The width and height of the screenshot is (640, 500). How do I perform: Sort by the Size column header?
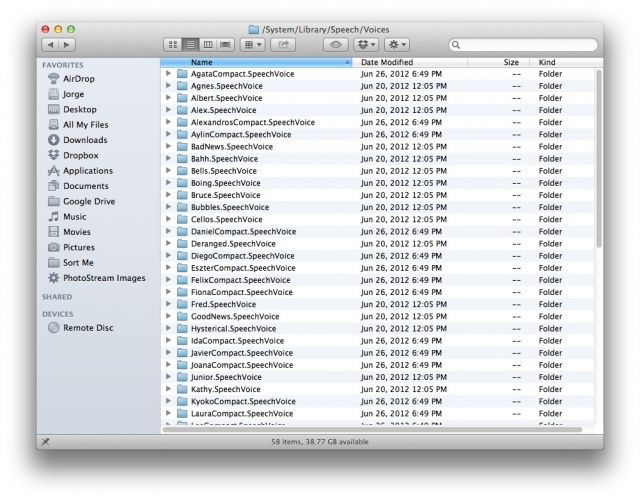pyautogui.click(x=498, y=62)
